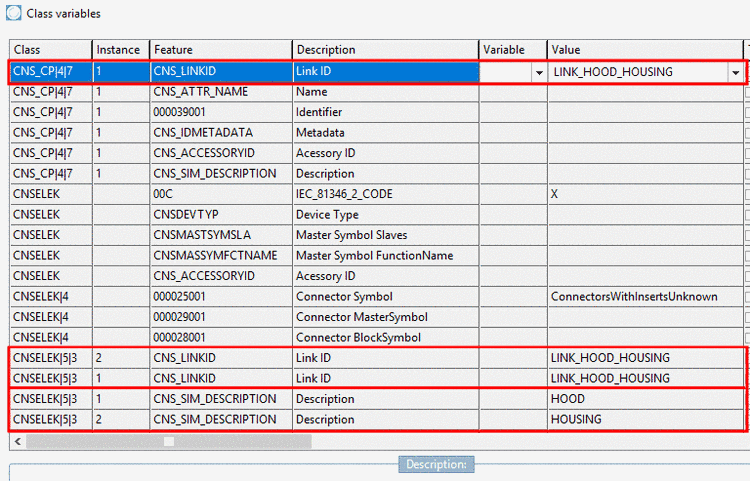Sort by the Feature column header
The width and height of the screenshot is (750, 481).
pos(221,50)
